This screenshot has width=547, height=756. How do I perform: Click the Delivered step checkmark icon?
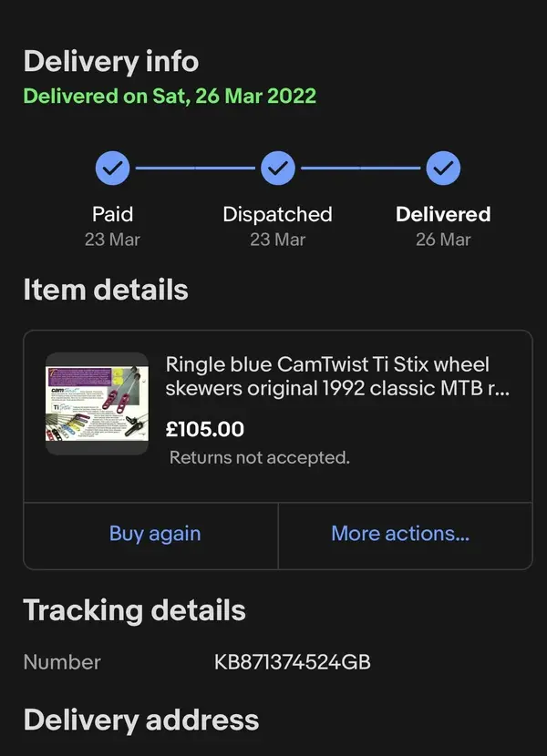443,169
